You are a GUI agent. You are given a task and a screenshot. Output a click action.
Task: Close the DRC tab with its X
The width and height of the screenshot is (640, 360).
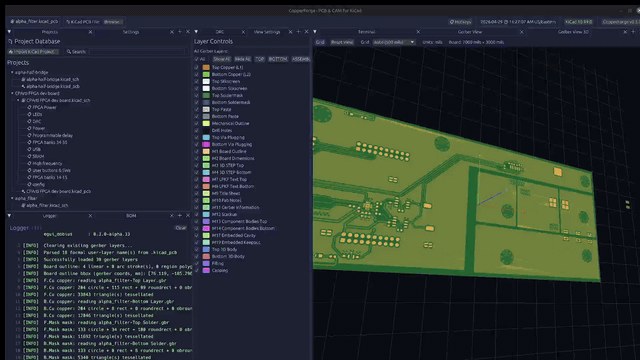click(x=243, y=32)
